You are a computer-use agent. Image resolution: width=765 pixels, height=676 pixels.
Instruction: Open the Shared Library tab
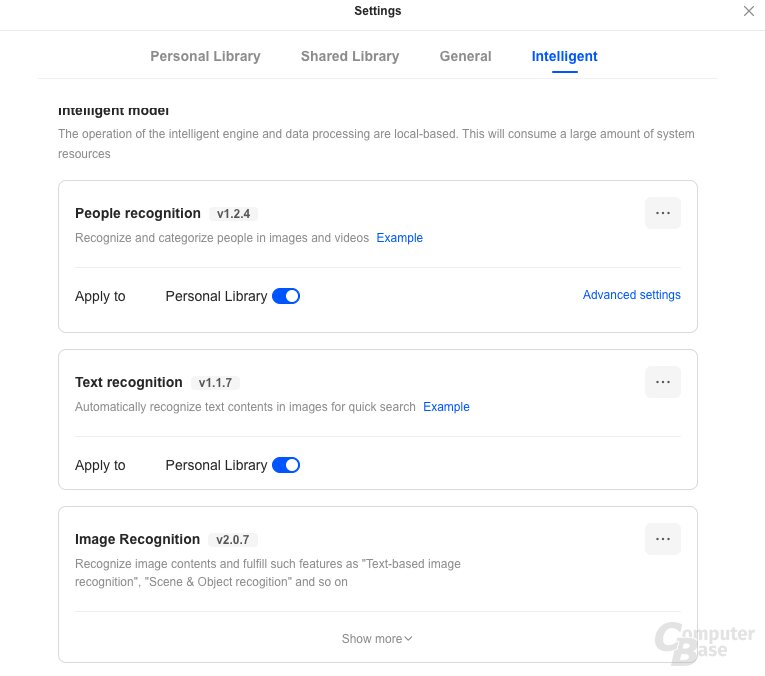click(x=350, y=57)
